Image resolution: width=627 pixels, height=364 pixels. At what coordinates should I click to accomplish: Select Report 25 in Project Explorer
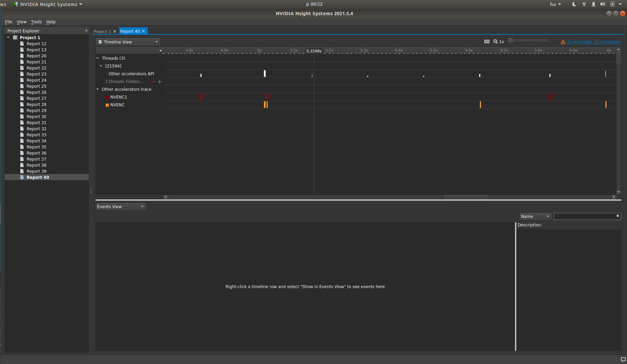[x=36, y=86]
